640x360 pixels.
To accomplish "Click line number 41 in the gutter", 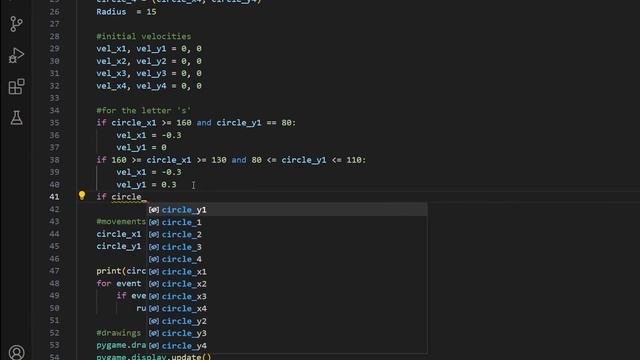I will pyautogui.click(x=54, y=197).
